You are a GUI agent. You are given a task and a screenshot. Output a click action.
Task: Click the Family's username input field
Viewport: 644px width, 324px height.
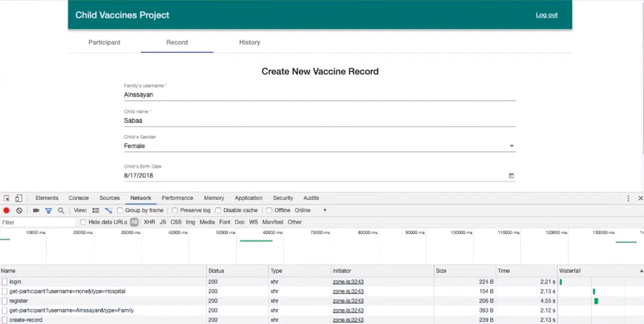pyautogui.click(x=320, y=95)
